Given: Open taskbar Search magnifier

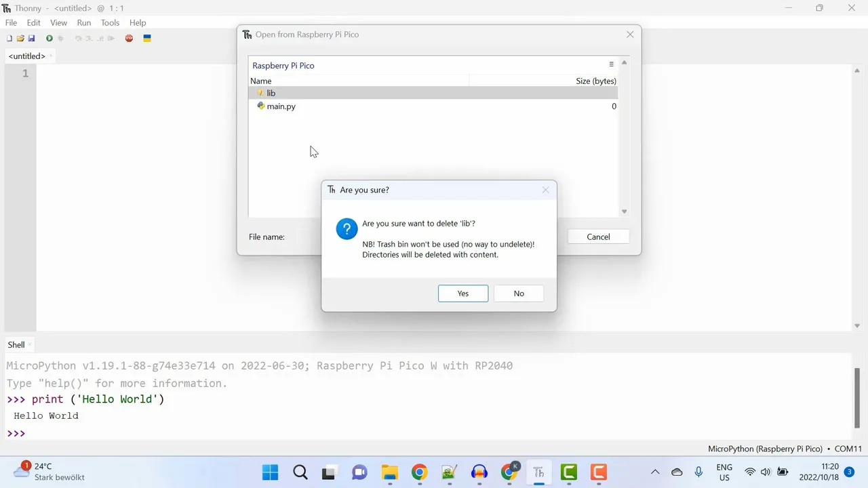Looking at the screenshot, I should 300,472.
